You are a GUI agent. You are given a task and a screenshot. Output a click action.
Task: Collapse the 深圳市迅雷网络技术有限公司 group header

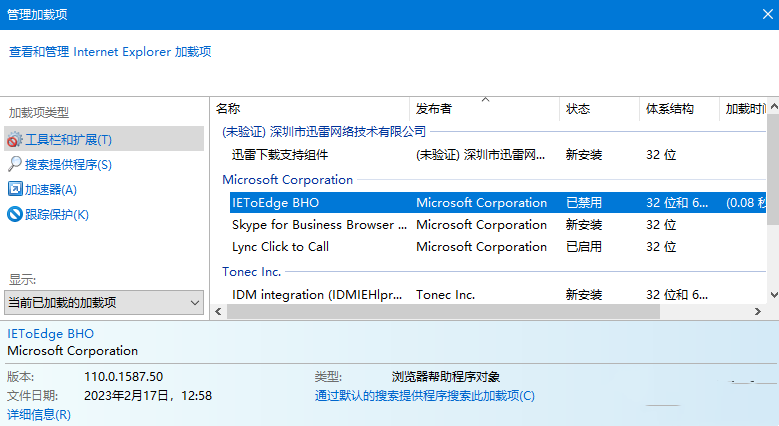324,131
